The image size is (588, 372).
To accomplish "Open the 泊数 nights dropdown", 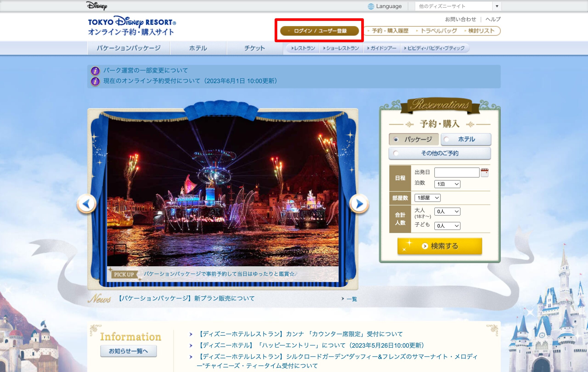I will pyautogui.click(x=447, y=184).
